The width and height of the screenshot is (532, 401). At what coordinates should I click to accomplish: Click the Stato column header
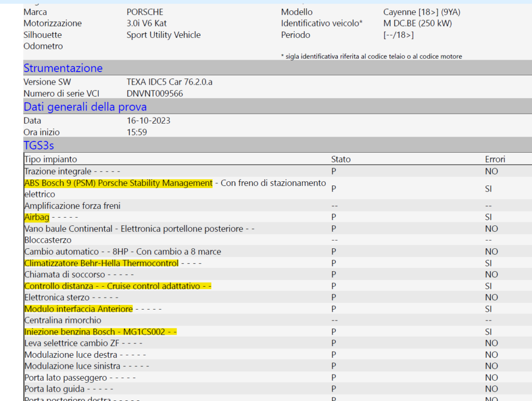pos(341,159)
